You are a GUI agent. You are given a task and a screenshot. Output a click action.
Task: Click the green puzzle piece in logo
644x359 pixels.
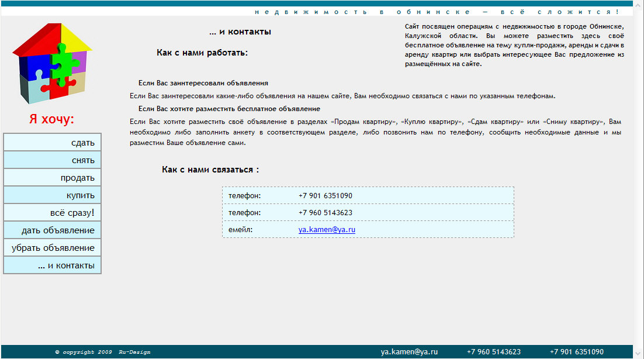click(x=63, y=61)
